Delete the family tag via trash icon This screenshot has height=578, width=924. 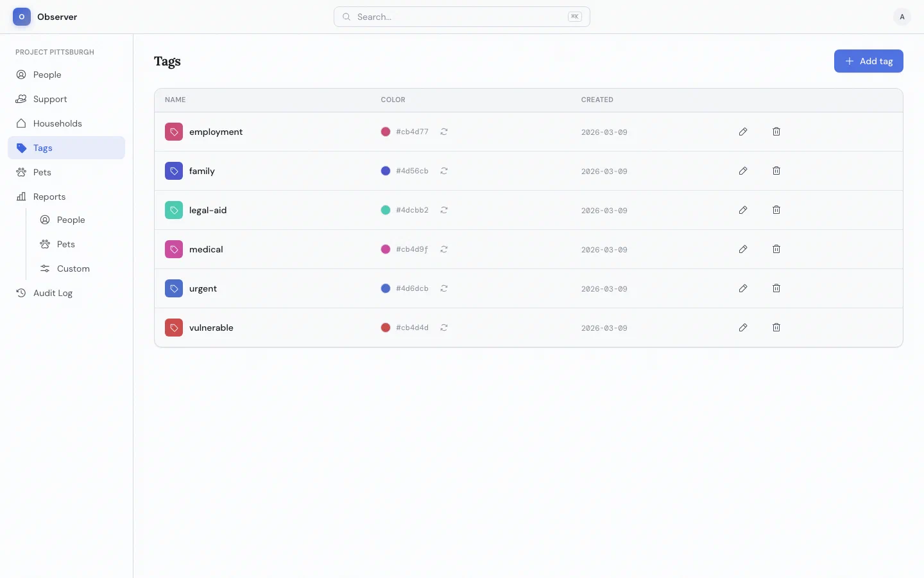coord(776,171)
